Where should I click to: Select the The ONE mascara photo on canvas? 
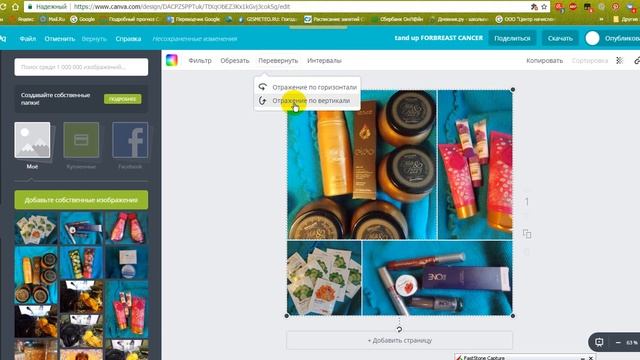(x=437, y=278)
